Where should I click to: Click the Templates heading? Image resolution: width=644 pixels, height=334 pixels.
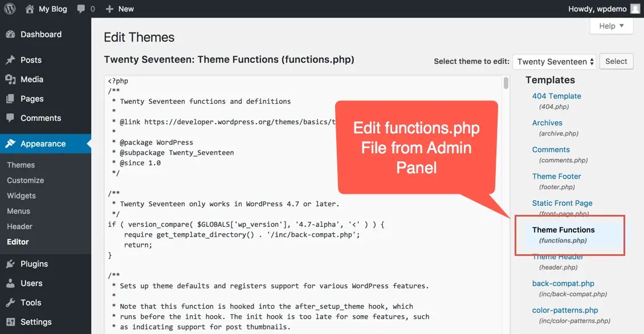click(x=550, y=80)
